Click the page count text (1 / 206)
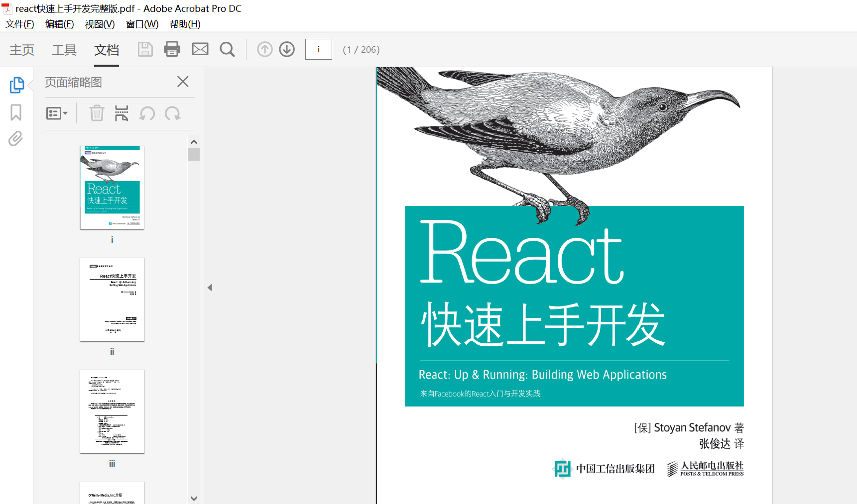 (x=361, y=50)
